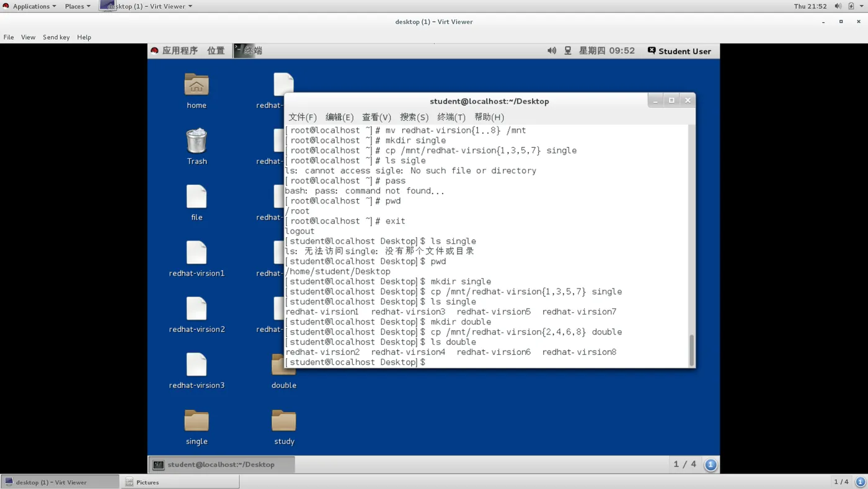This screenshot has width=868, height=489.
Task: Click the terminal window vertical scrollbar
Action: pyautogui.click(x=692, y=349)
